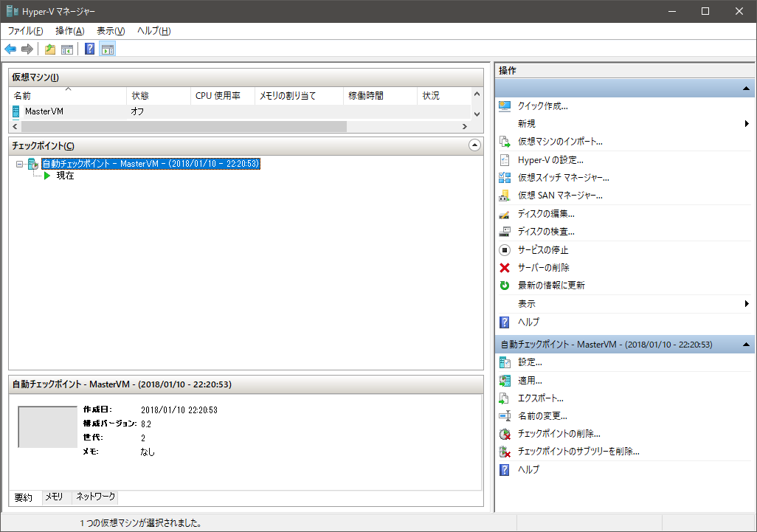Select the ディスクの編集 disk icon
Image resolution: width=757 pixels, height=532 pixels.
[505, 213]
